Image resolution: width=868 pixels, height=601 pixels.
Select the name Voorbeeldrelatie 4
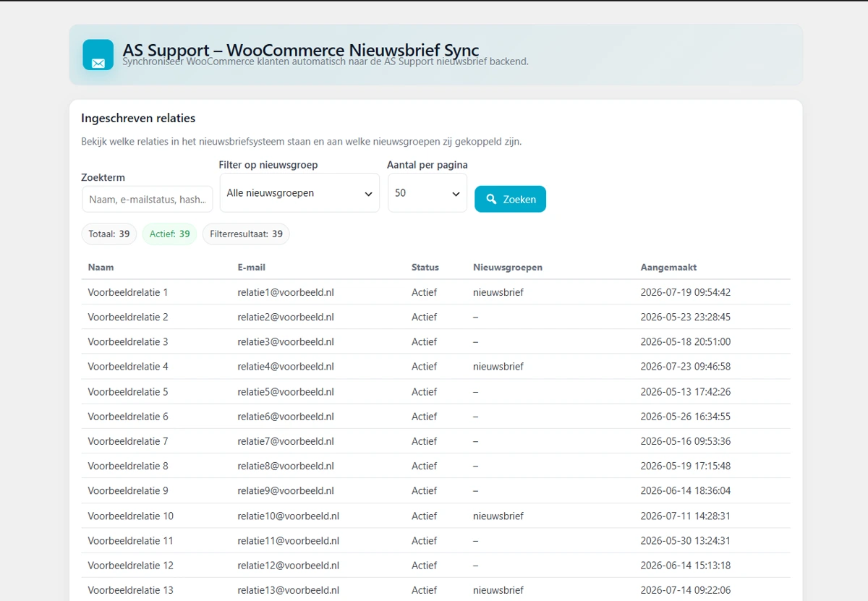click(x=128, y=366)
